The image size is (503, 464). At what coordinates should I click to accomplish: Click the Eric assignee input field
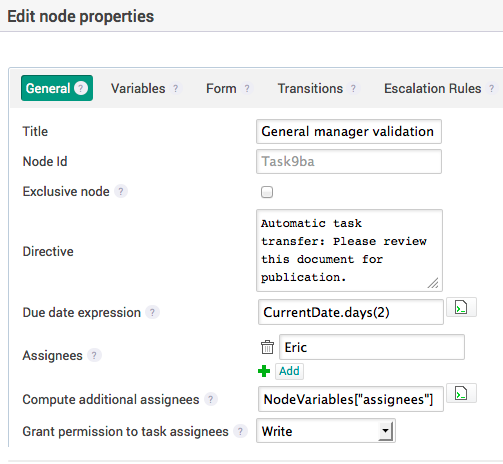tap(372, 347)
